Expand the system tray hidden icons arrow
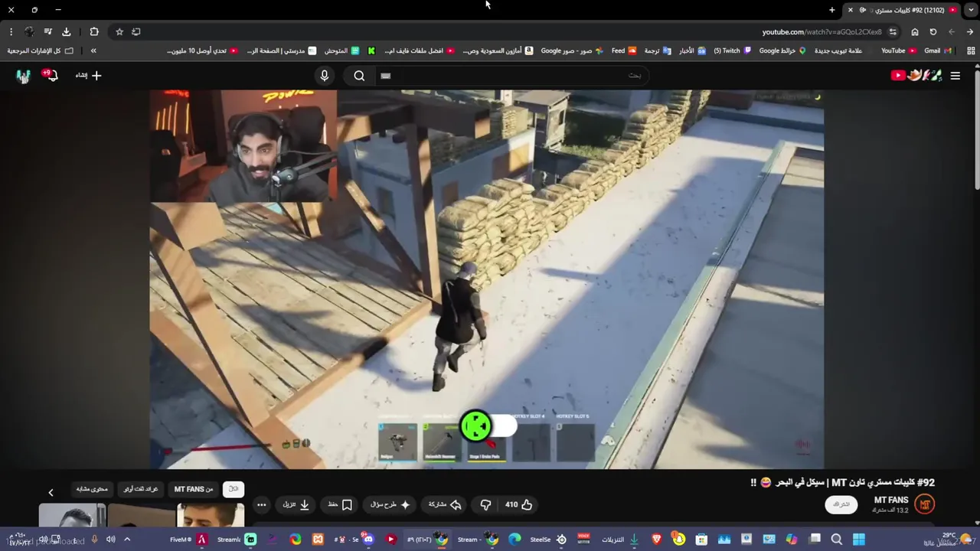Image resolution: width=980 pixels, height=551 pixels. [127, 540]
